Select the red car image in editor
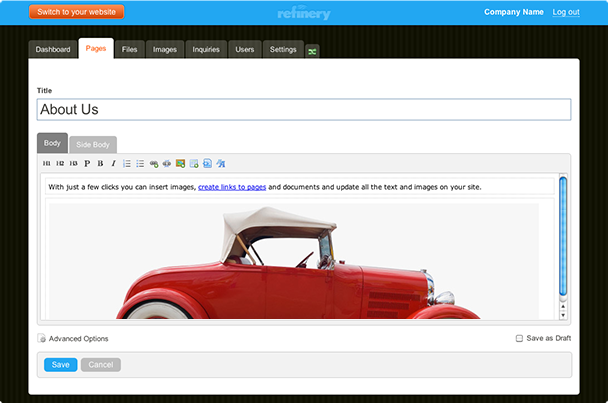The height and width of the screenshot is (403, 608). (x=294, y=261)
